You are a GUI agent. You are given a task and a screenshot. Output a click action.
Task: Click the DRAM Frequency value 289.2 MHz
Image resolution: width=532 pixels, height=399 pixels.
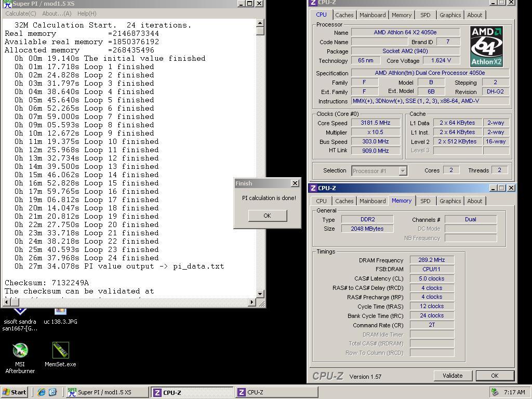(432, 260)
